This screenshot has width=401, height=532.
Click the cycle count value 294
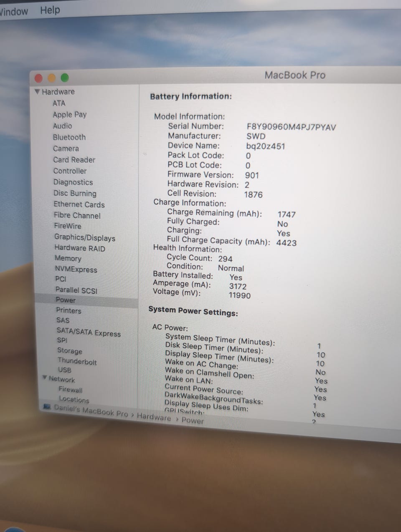coord(225,259)
